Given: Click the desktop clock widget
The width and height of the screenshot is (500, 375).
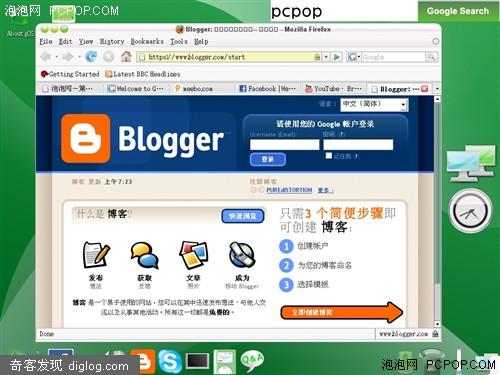Looking at the screenshot, I should pyautogui.click(x=470, y=211).
